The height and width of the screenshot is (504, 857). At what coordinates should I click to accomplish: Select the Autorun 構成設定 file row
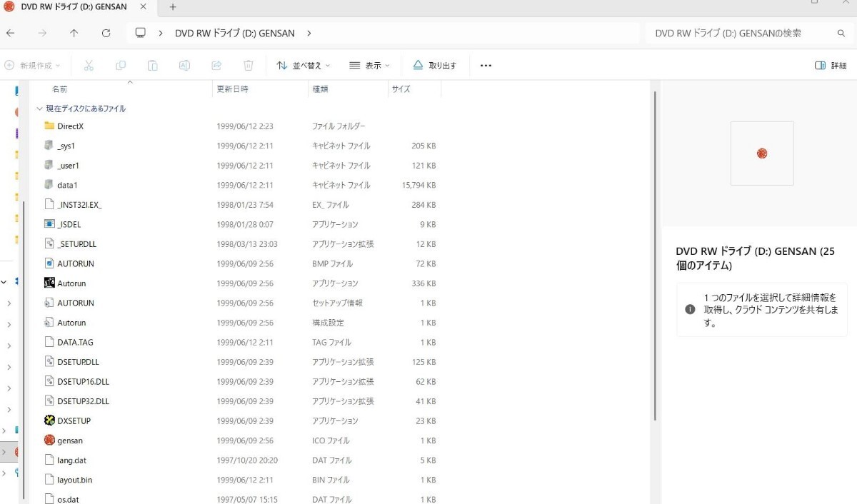point(241,323)
